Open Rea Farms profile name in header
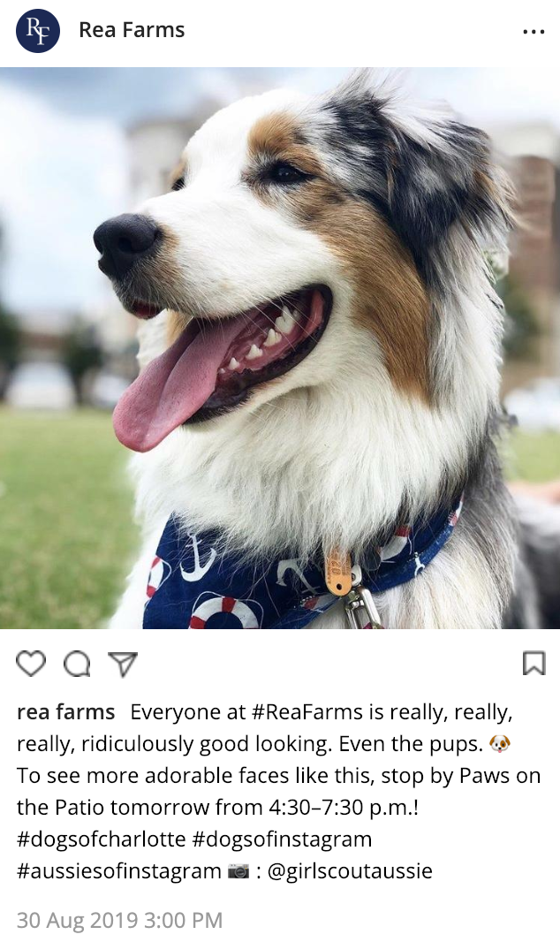 132,30
